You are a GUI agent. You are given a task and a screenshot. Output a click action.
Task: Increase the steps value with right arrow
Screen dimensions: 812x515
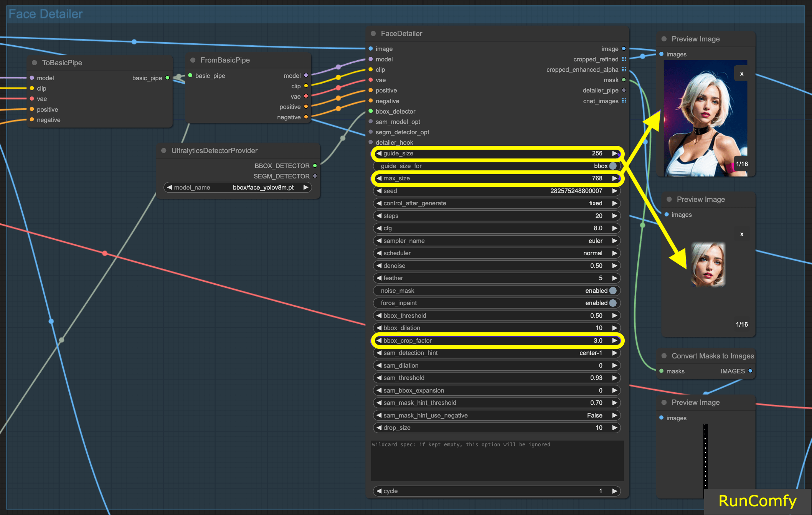coord(615,216)
